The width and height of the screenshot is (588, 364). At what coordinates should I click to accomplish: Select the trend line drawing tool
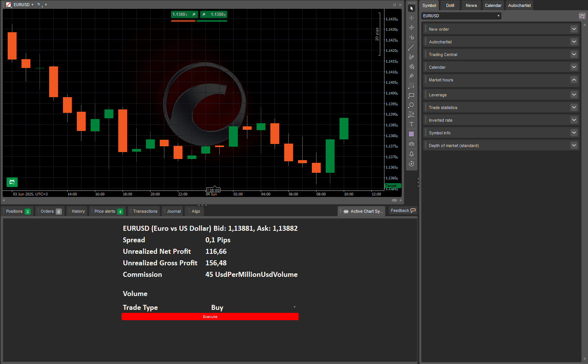click(x=411, y=47)
